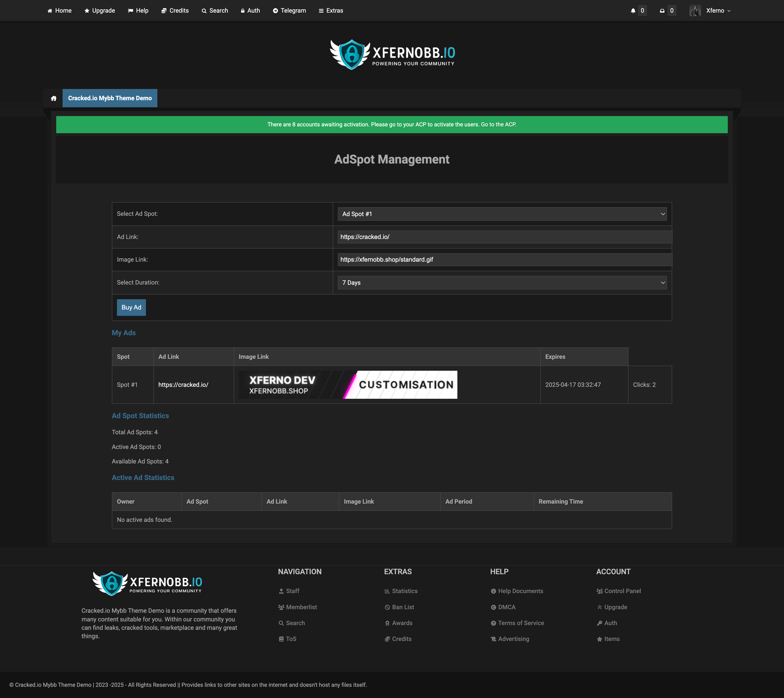The height and width of the screenshot is (698, 784).
Task: Click the Xferno avatar image
Action: [695, 10]
